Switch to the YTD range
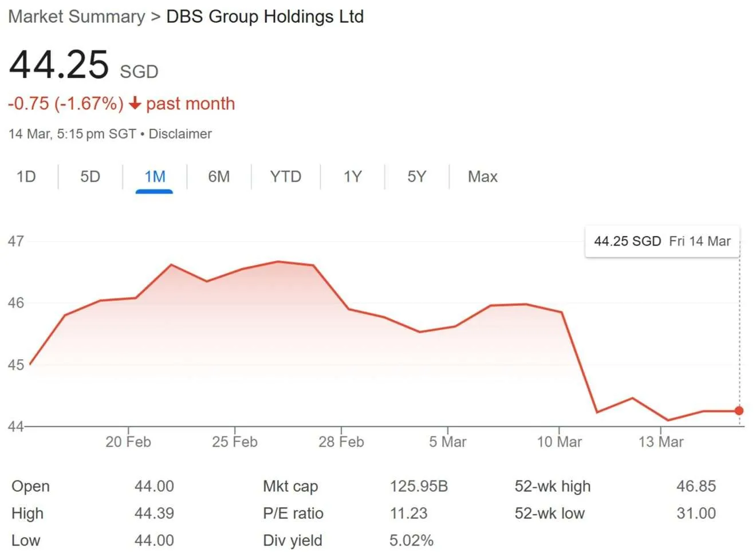 285,177
